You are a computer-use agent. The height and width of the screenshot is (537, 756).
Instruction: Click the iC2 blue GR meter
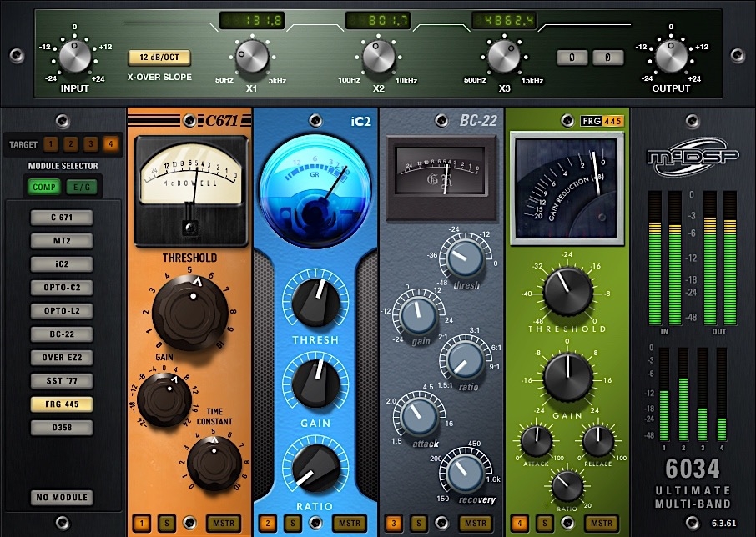click(315, 191)
